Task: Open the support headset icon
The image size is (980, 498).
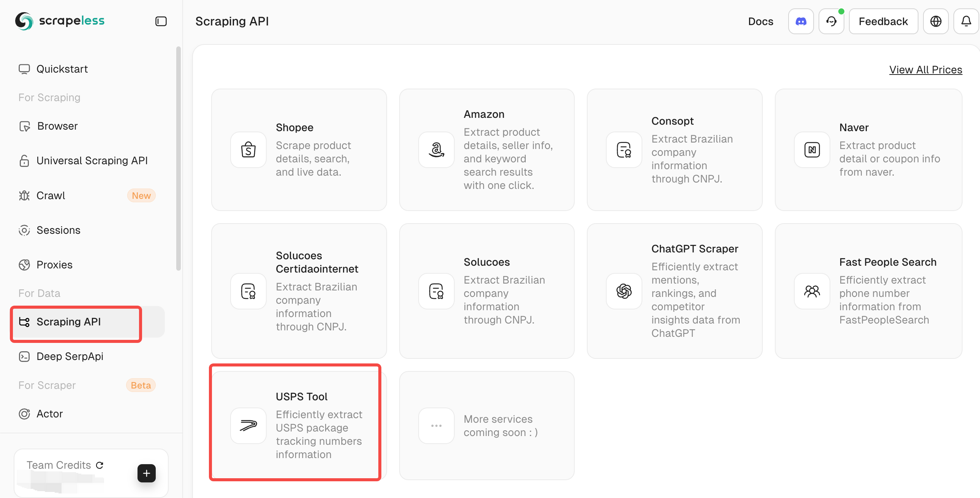Action: 831,21
